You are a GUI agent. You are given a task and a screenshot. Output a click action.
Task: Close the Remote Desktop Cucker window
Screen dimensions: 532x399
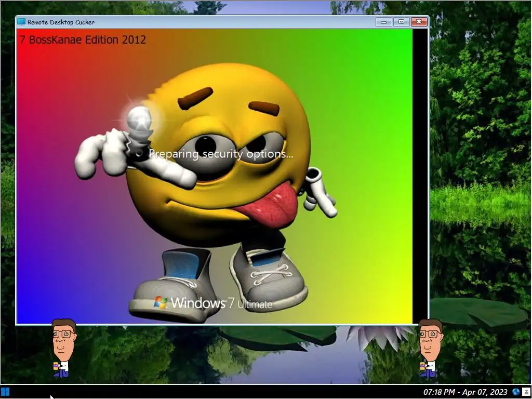click(419, 22)
